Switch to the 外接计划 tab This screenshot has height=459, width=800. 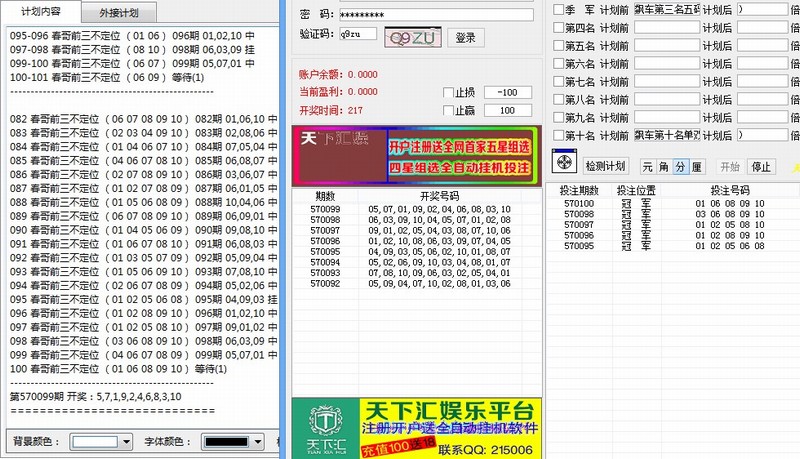tap(119, 13)
